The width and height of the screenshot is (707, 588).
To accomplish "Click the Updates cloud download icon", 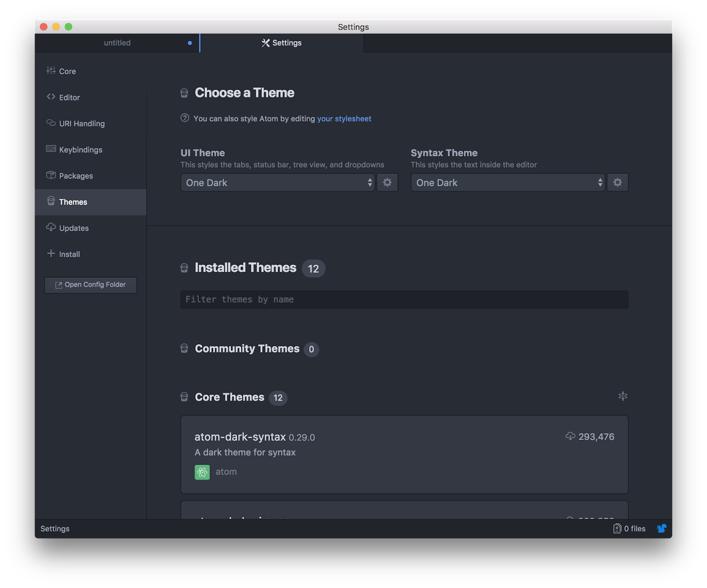I will [x=51, y=227].
